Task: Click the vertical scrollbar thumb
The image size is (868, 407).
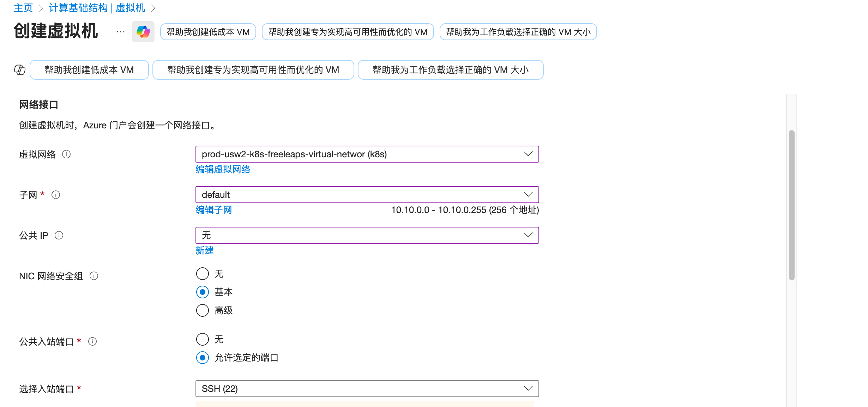Action: [x=791, y=205]
